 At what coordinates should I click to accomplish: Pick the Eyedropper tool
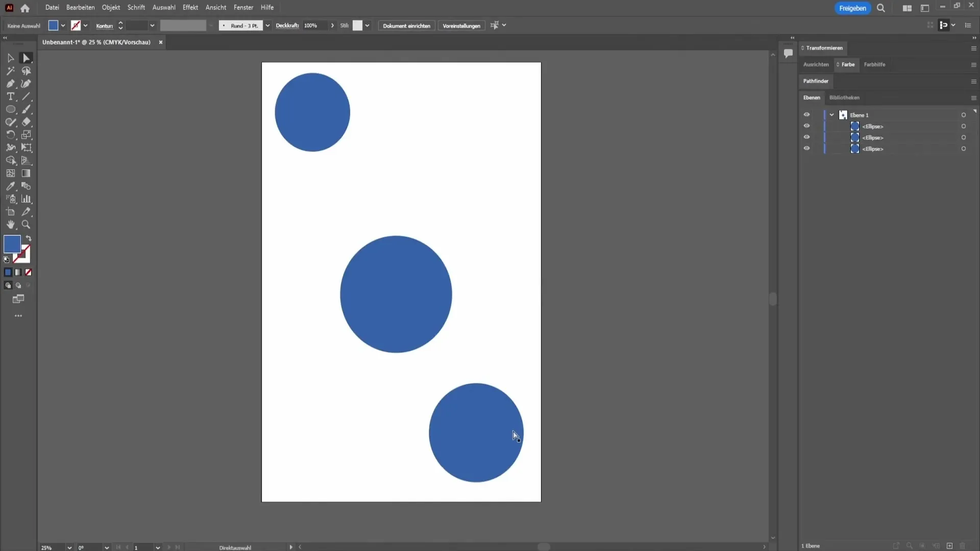(x=10, y=186)
